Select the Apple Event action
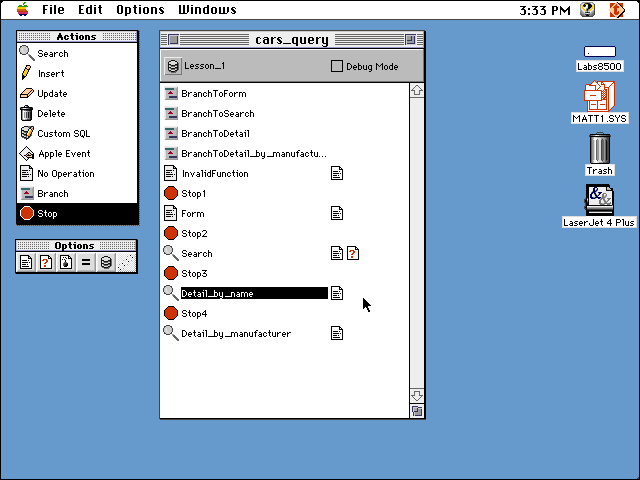The height and width of the screenshot is (480, 640). 77,153
